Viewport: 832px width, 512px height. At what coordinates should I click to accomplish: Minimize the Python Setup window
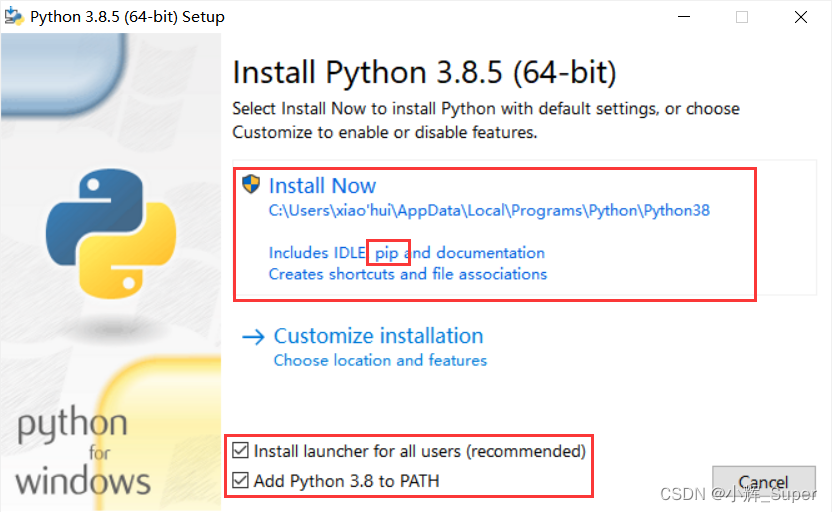[684, 17]
